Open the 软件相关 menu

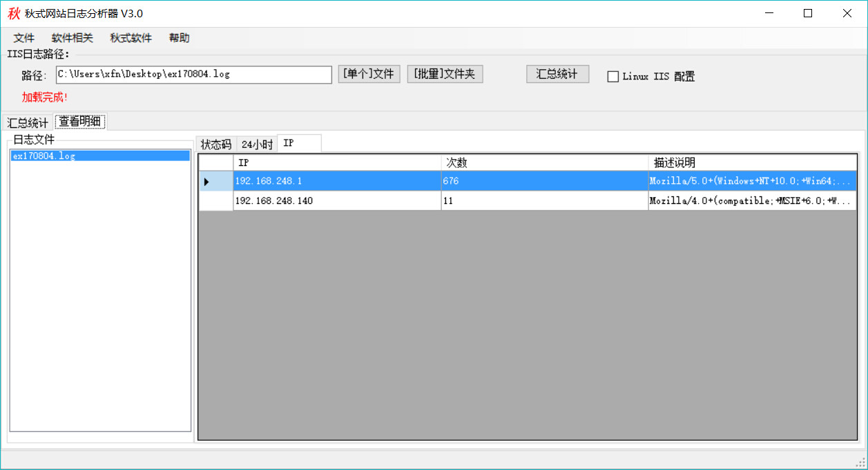click(x=73, y=38)
